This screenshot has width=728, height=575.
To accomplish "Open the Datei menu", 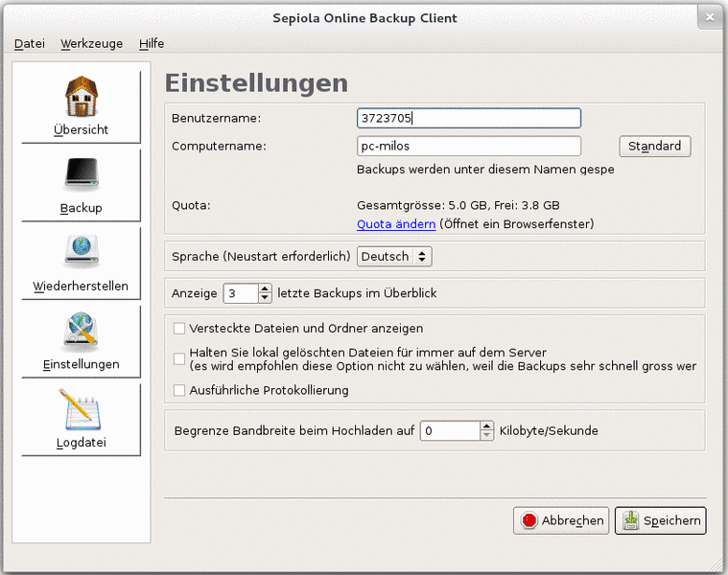I will point(30,43).
